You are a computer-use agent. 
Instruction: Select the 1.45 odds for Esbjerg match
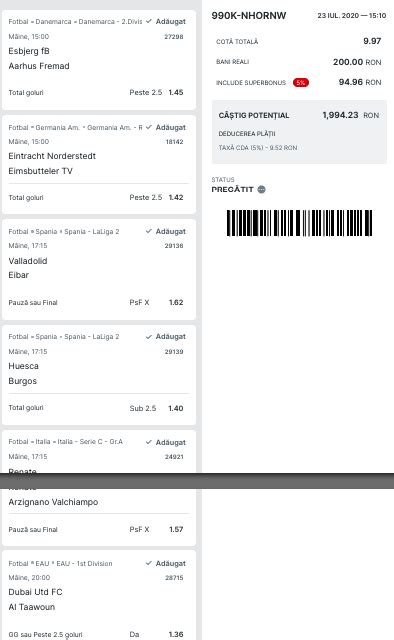pos(176,93)
